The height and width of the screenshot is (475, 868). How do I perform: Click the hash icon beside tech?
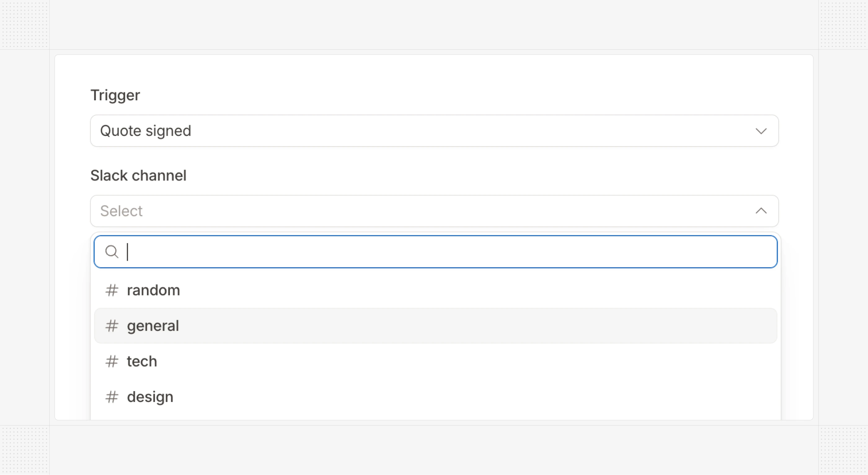pyautogui.click(x=112, y=362)
